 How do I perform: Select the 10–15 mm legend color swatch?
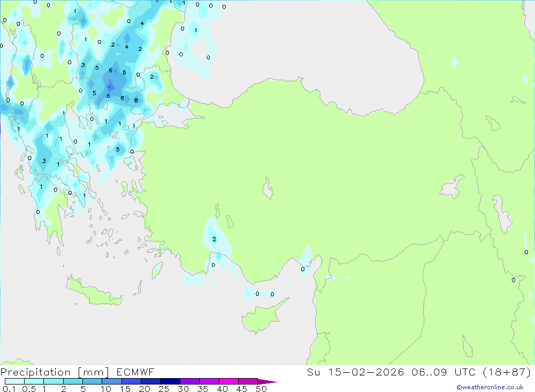(x=112, y=381)
